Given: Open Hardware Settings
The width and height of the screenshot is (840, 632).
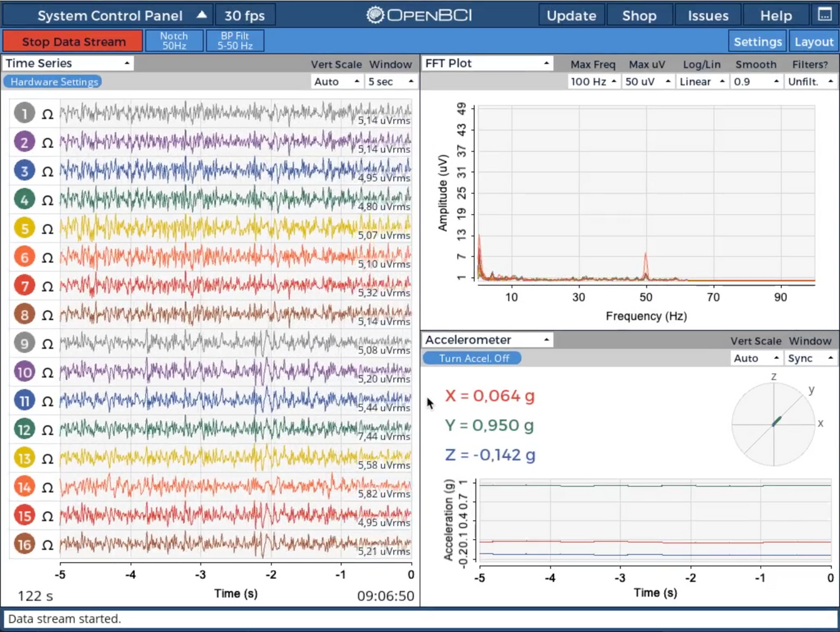Looking at the screenshot, I should (x=52, y=81).
